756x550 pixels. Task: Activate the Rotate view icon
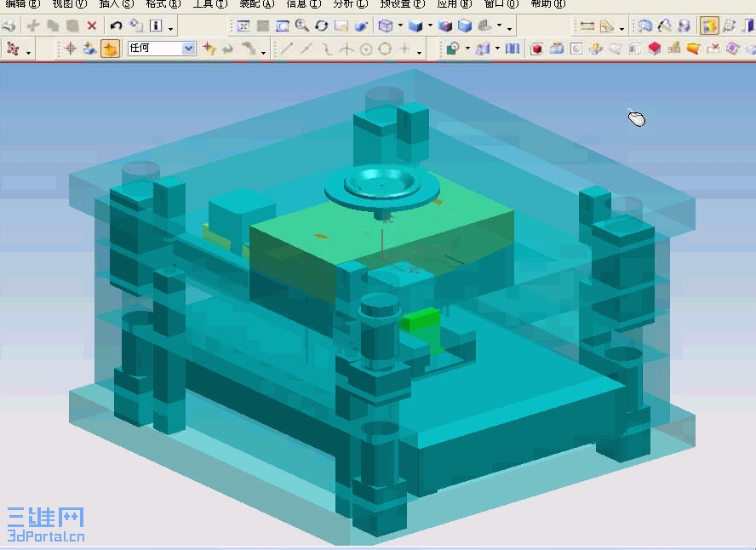(x=322, y=26)
